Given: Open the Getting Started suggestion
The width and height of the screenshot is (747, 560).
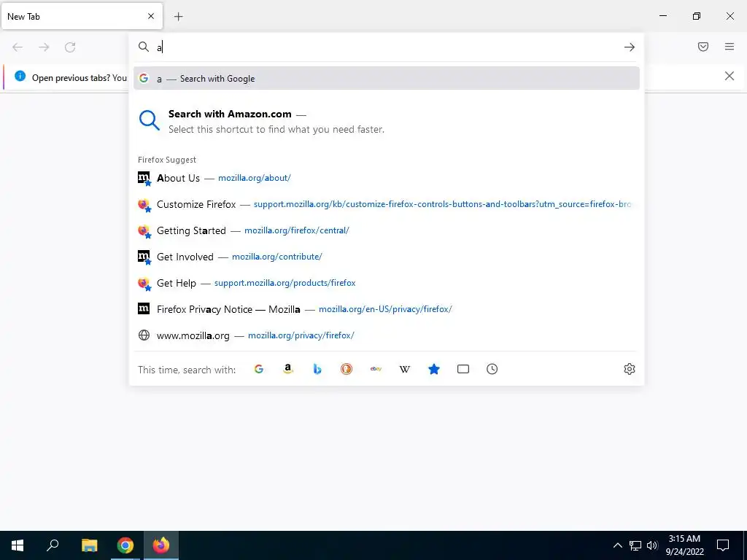Looking at the screenshot, I should [x=387, y=230].
